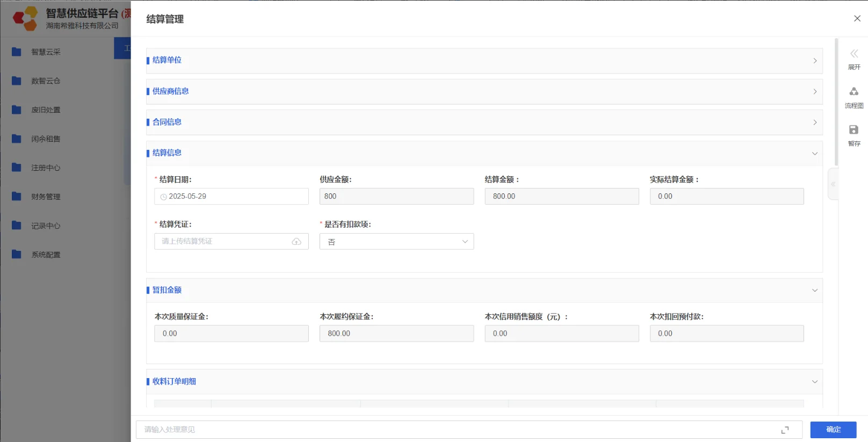Click the side panel collapse handle
Viewport: 868px width, 442px height.
(833, 184)
